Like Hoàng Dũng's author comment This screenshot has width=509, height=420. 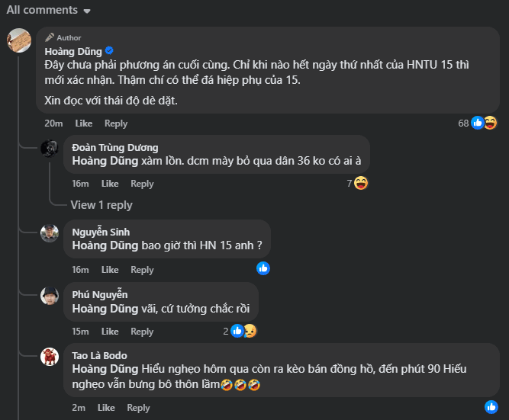(x=83, y=123)
